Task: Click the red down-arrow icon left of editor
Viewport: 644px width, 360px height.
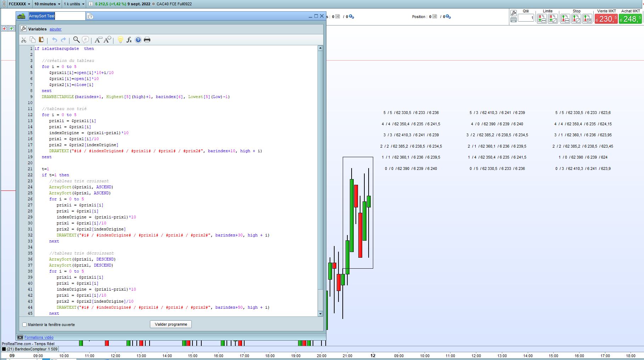Action: point(4,28)
